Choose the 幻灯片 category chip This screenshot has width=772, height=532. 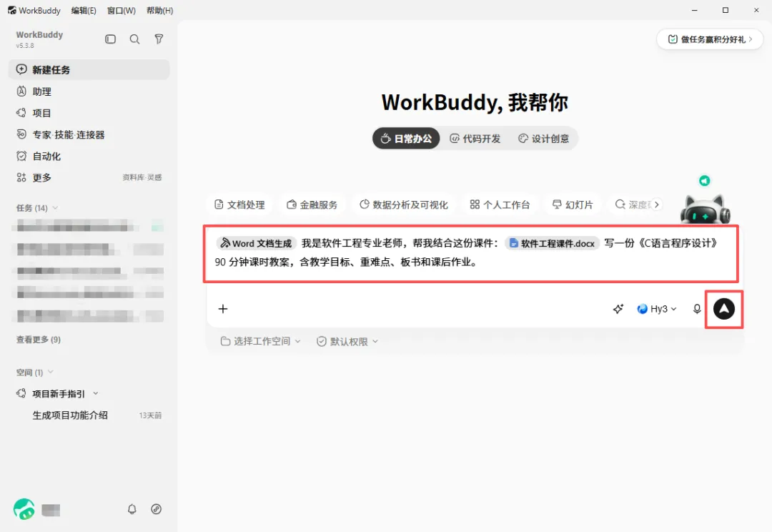(573, 205)
